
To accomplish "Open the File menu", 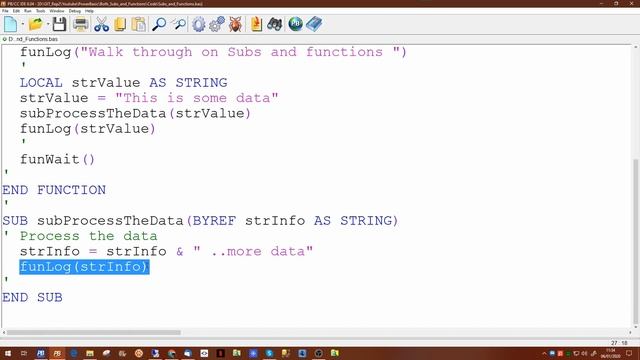I will [x=5, y=11].
